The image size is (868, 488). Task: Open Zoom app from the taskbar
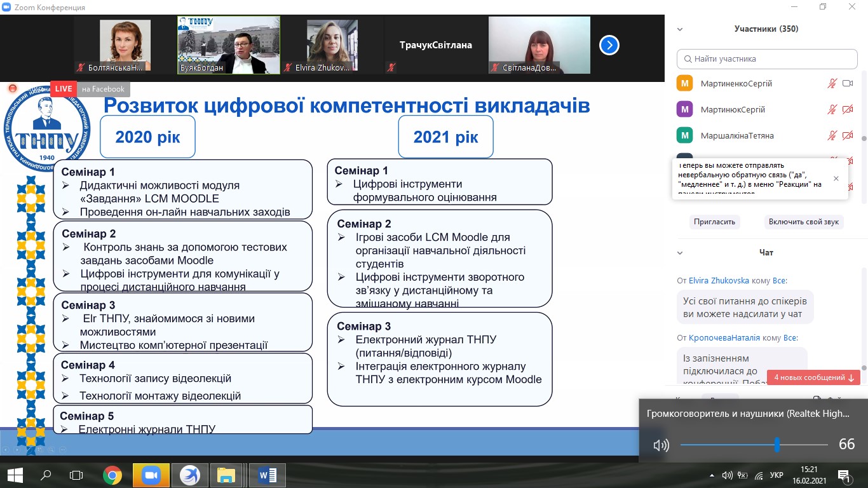click(151, 475)
